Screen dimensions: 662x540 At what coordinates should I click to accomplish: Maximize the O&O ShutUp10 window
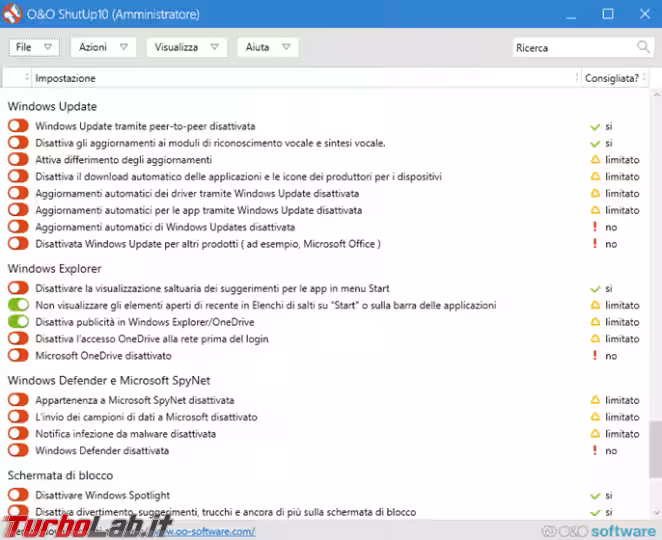pyautogui.click(x=608, y=14)
